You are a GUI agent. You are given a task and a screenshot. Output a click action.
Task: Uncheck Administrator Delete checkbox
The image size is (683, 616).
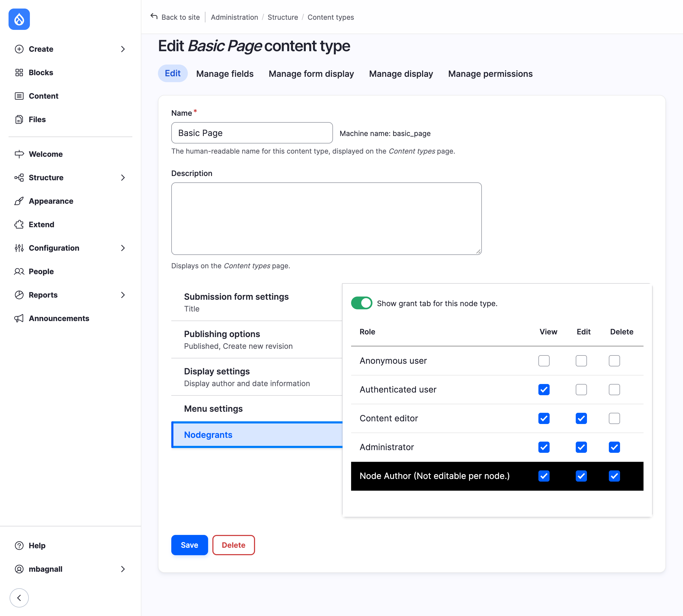coord(614,447)
